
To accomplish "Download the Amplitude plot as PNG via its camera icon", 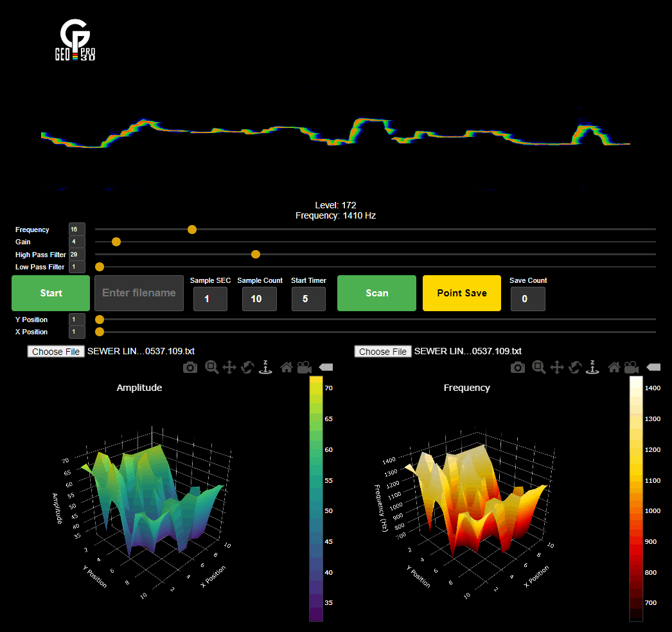I will point(190,368).
